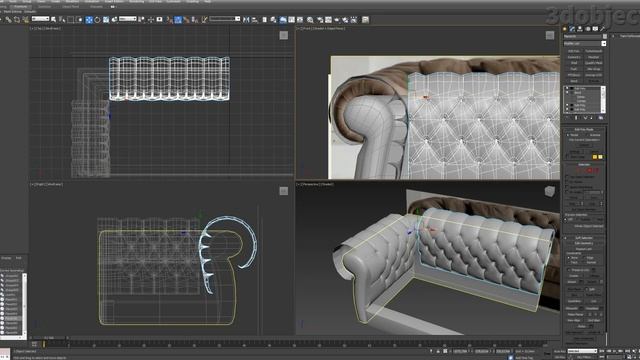Activate the Select and Move tool
Viewport: 640px width, 360px height.
pos(89,20)
